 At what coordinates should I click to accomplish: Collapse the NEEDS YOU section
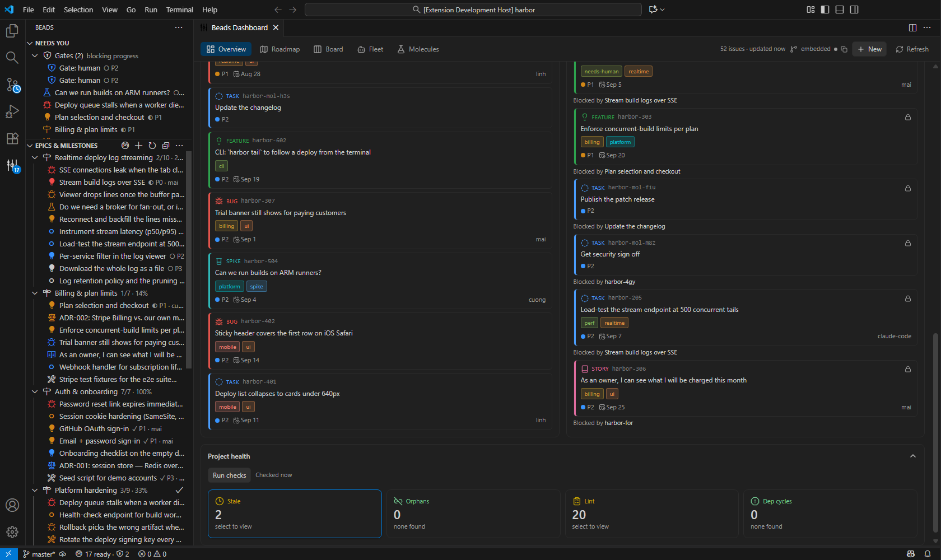coord(30,43)
